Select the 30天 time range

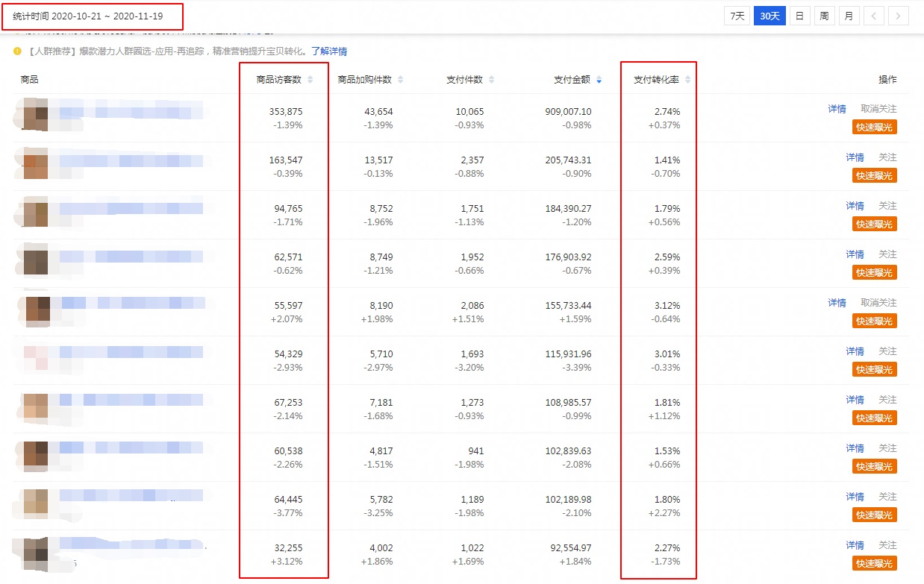pos(770,16)
